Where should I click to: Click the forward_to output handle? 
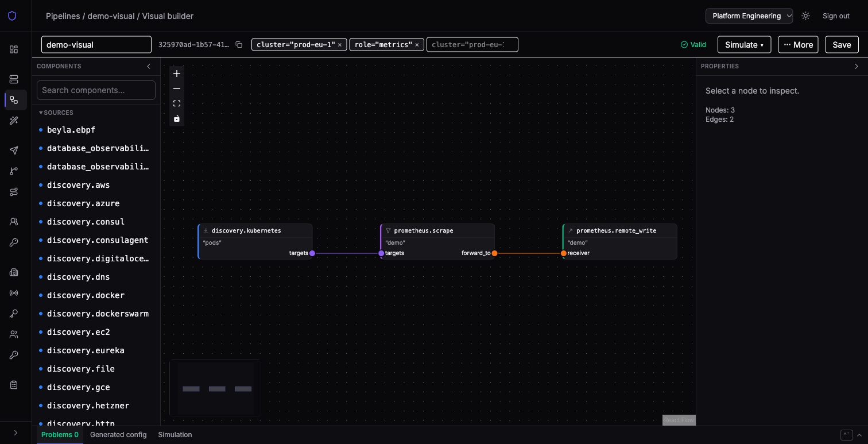point(494,253)
